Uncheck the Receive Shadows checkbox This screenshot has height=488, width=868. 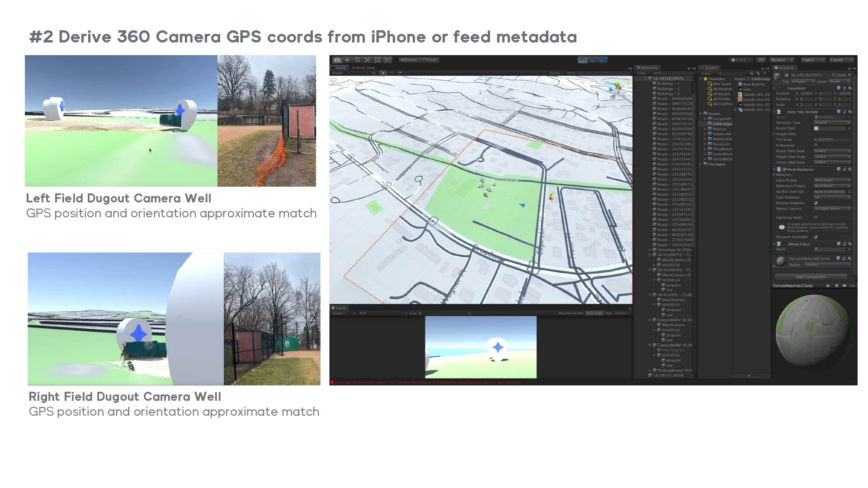point(816,203)
